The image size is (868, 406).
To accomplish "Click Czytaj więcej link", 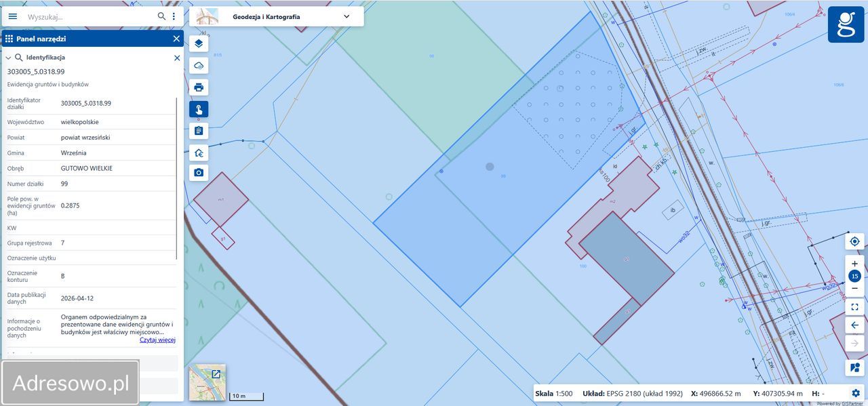I will pyautogui.click(x=157, y=340).
